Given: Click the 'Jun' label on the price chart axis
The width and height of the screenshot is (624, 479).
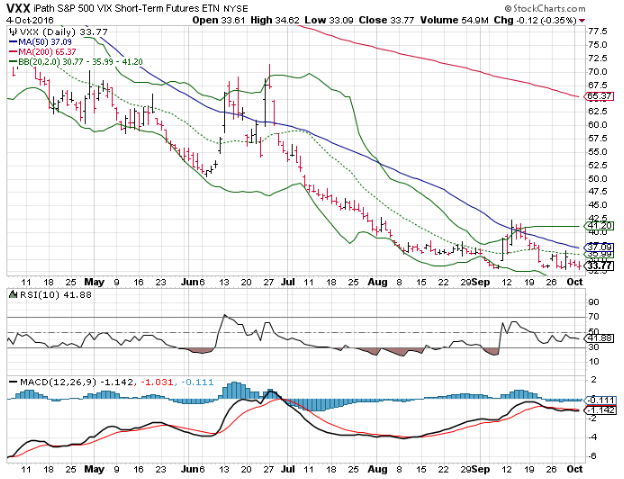Looking at the screenshot, I should [189, 282].
